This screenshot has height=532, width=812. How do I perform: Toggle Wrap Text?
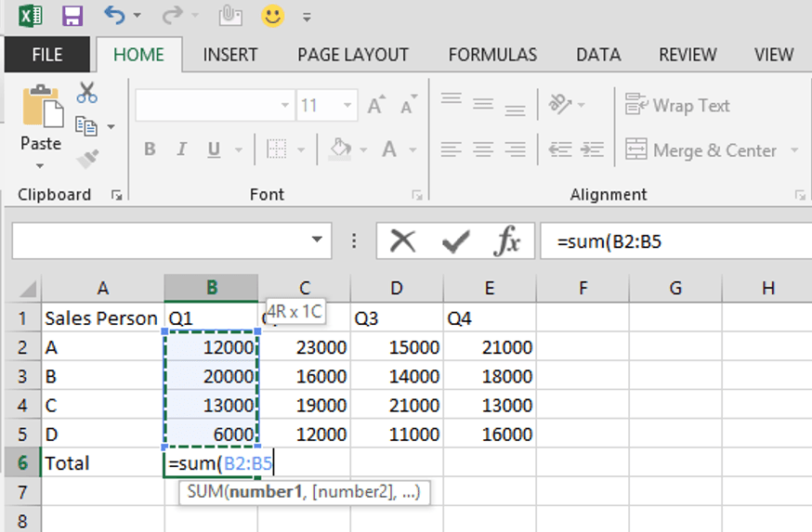pyautogui.click(x=678, y=106)
